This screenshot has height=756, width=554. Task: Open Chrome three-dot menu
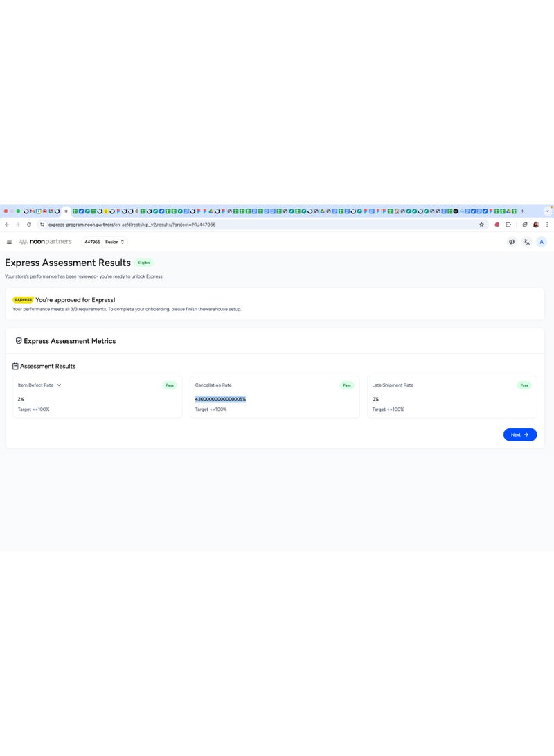click(547, 225)
